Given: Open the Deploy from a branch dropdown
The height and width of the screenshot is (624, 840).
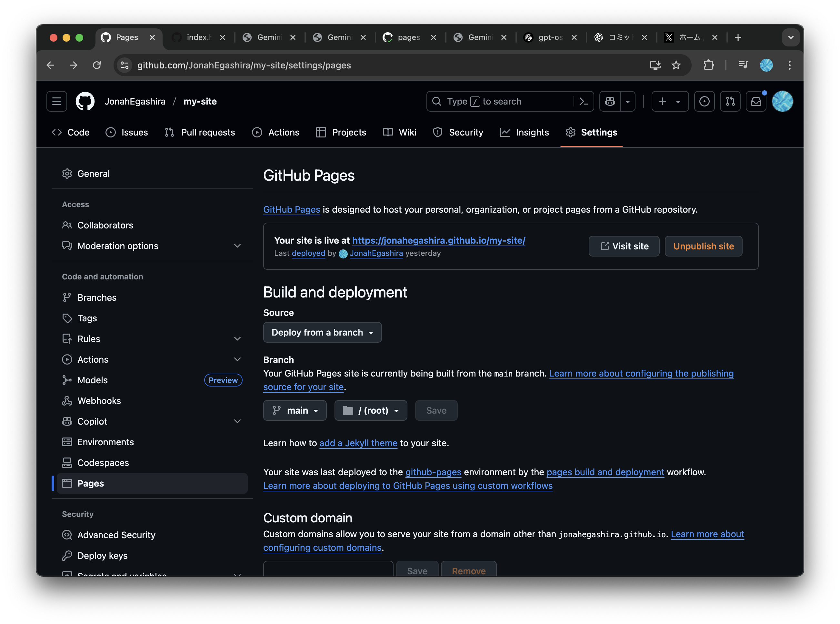Looking at the screenshot, I should (x=322, y=332).
